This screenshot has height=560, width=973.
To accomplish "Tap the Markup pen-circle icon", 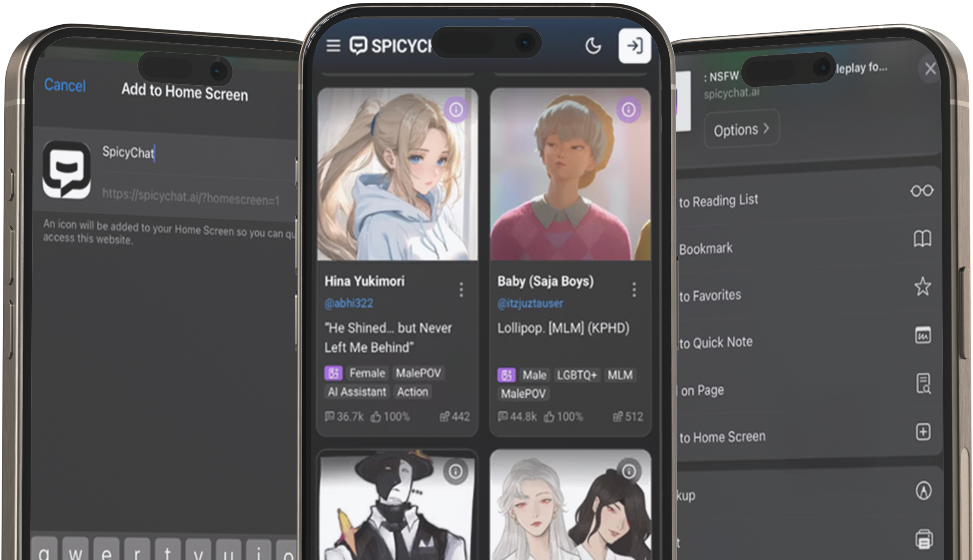I will (923, 490).
